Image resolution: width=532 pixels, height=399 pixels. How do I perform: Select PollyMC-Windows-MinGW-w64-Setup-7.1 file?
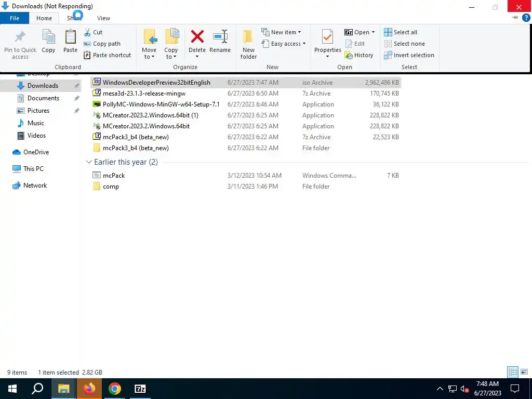246,104
